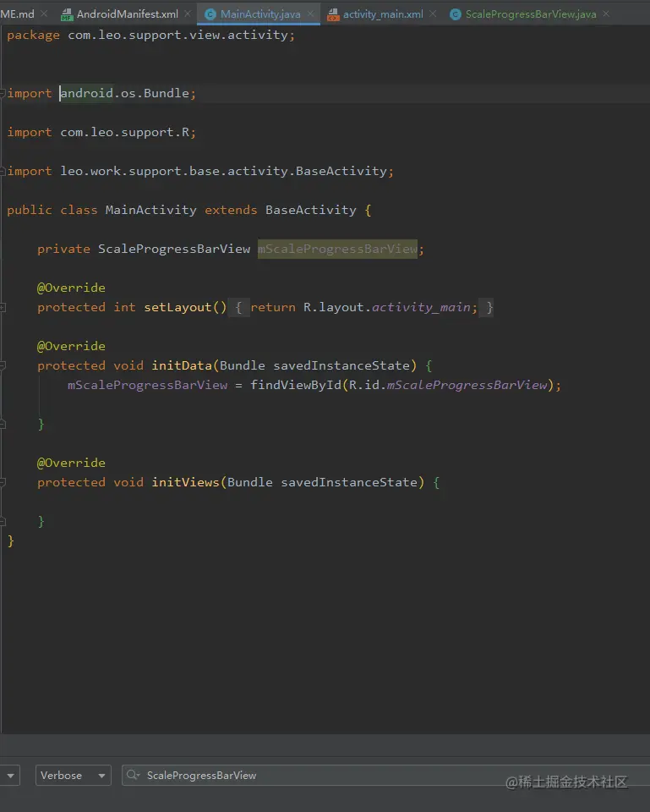Close the ME.md tab
The height and width of the screenshot is (812, 650).
tap(44, 14)
